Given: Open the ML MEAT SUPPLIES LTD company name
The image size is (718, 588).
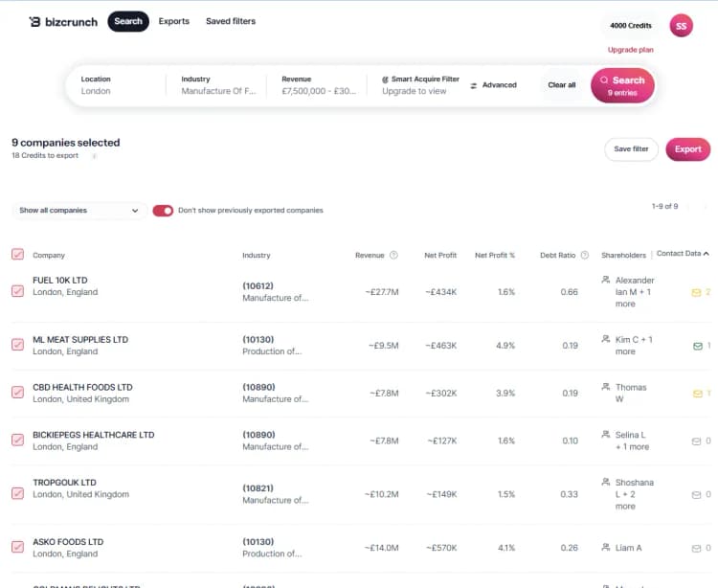Looking at the screenshot, I should click(80, 340).
